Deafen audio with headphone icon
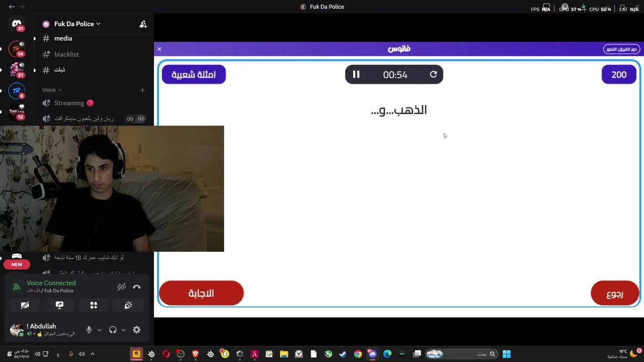The height and width of the screenshot is (362, 644). click(x=113, y=330)
